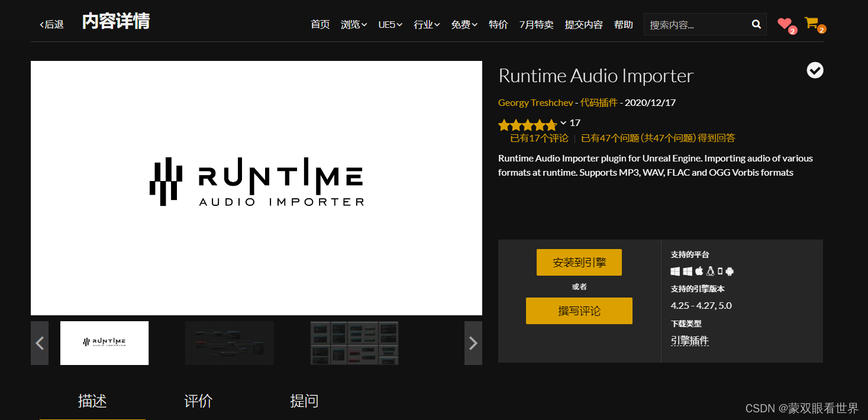Open the 提交内容 menu item
868x420 pixels.
[x=583, y=24]
